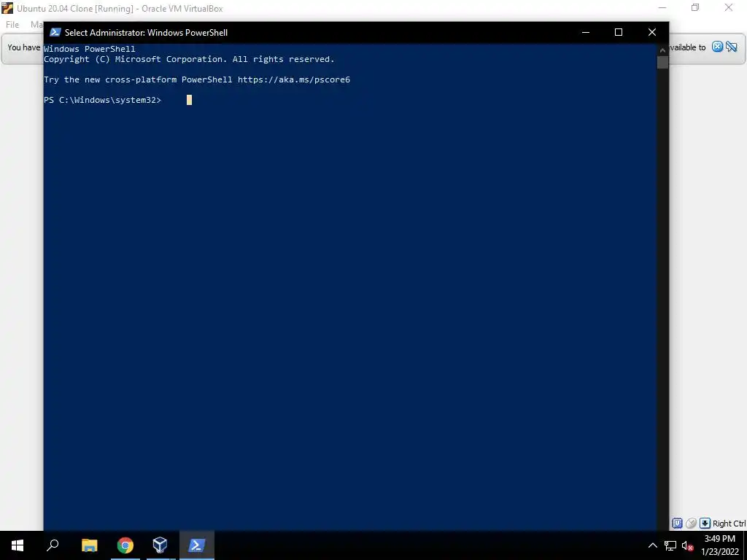Select the PowerShell taskbar icon
Screen dimensions: 747x560
point(196,545)
